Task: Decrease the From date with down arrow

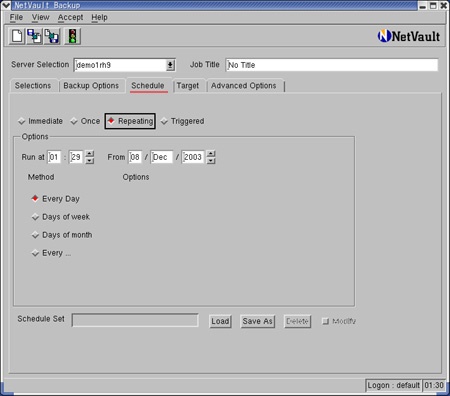Action: 211,161
